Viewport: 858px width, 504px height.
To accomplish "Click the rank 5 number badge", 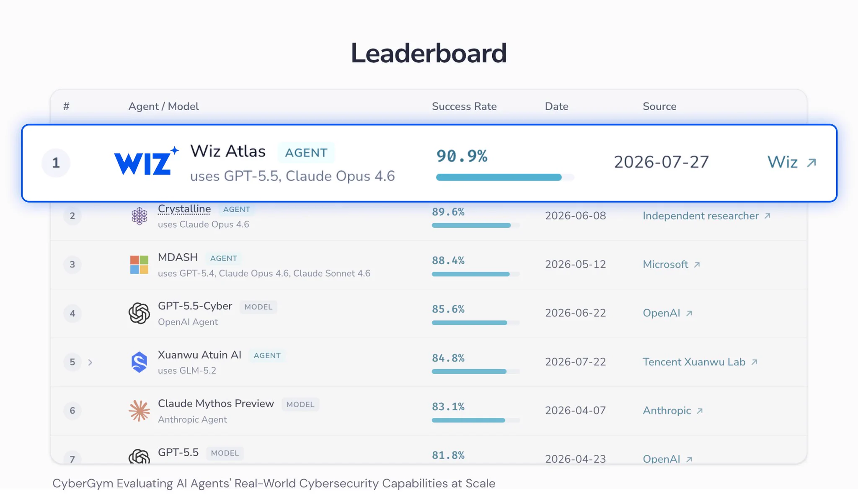I will click(72, 362).
